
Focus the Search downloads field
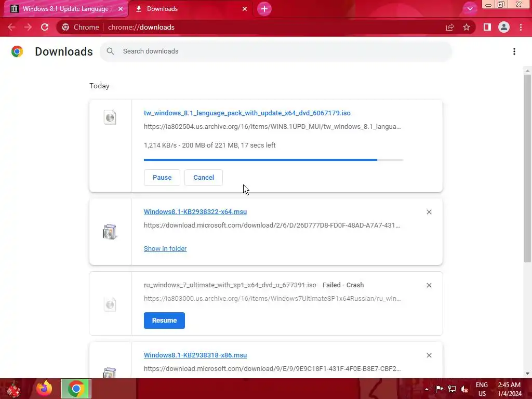pyautogui.click(x=276, y=51)
